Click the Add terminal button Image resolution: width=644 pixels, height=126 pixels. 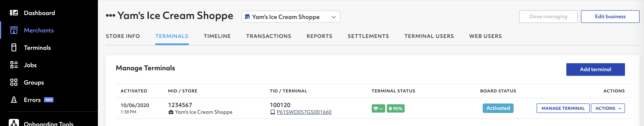[x=595, y=70]
